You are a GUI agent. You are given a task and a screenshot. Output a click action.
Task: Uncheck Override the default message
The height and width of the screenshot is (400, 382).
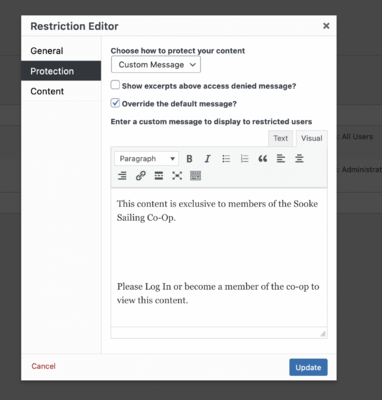point(115,103)
